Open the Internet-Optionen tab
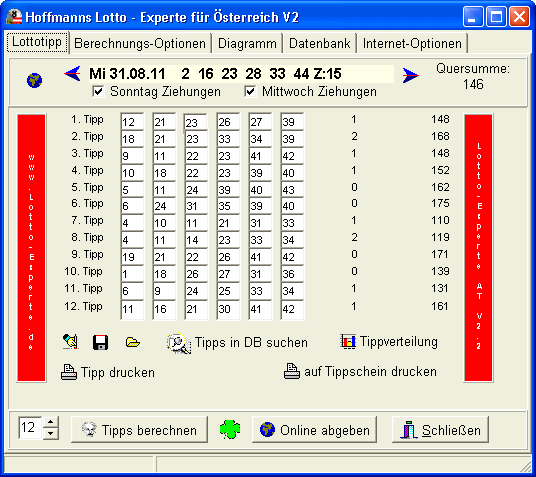536x477 pixels. pos(412,43)
